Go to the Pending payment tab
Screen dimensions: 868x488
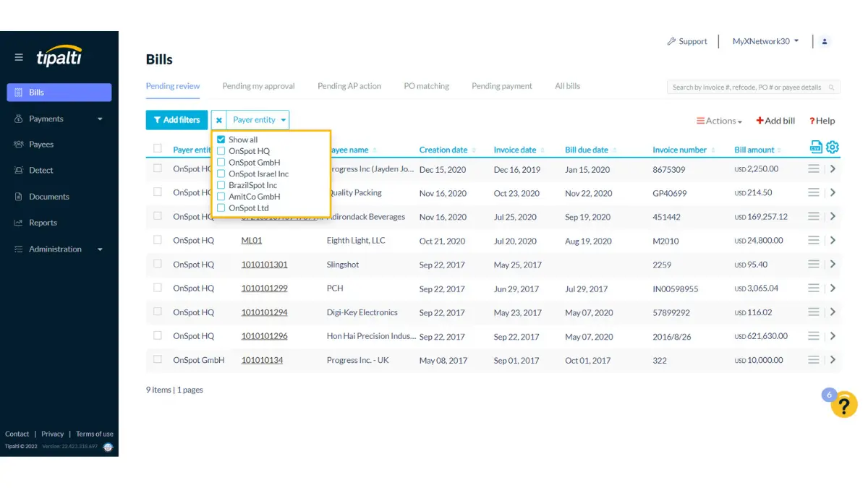tap(501, 86)
